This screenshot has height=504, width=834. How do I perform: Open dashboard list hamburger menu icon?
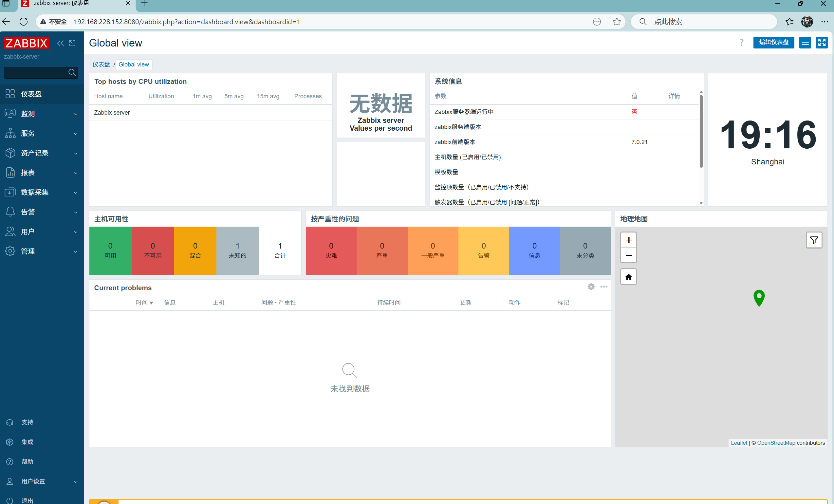pos(805,42)
